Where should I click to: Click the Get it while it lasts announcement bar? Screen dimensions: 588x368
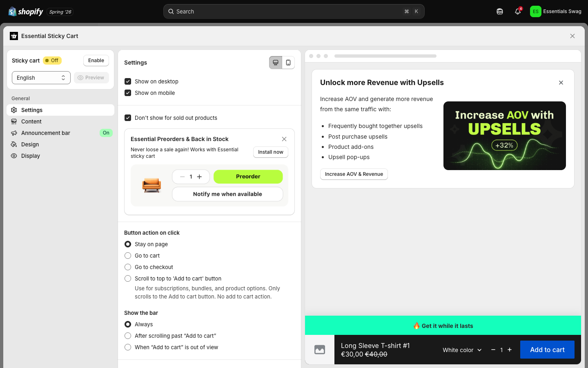[x=443, y=325]
